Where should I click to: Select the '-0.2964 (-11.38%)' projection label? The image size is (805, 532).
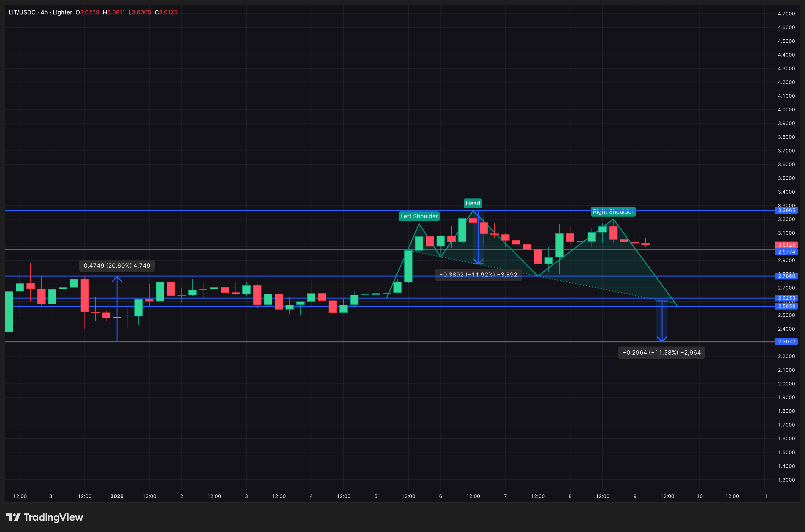click(x=662, y=353)
